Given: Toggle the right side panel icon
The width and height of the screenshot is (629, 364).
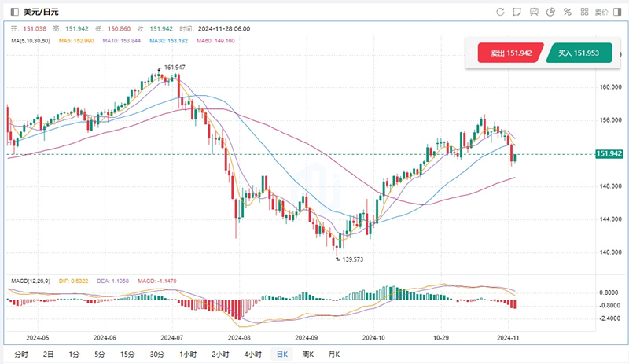Looking at the screenshot, I should pos(619,12).
